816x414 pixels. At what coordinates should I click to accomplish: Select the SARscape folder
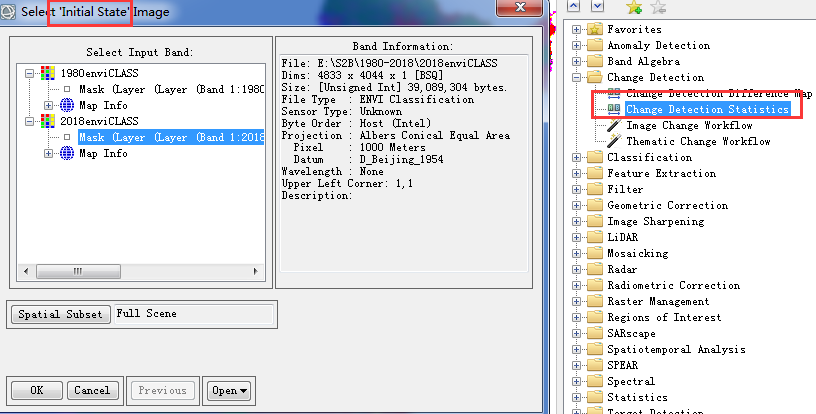[631, 333]
